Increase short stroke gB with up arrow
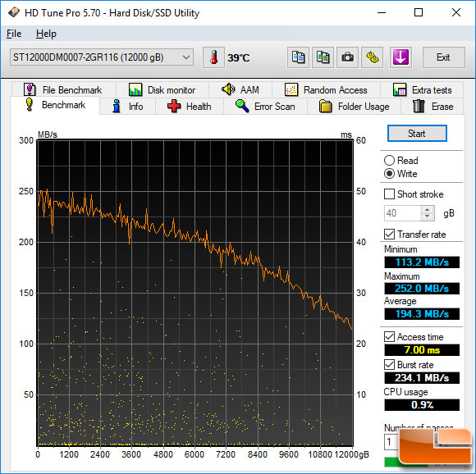Image resolution: width=476 pixels, height=474 pixels. (x=427, y=210)
